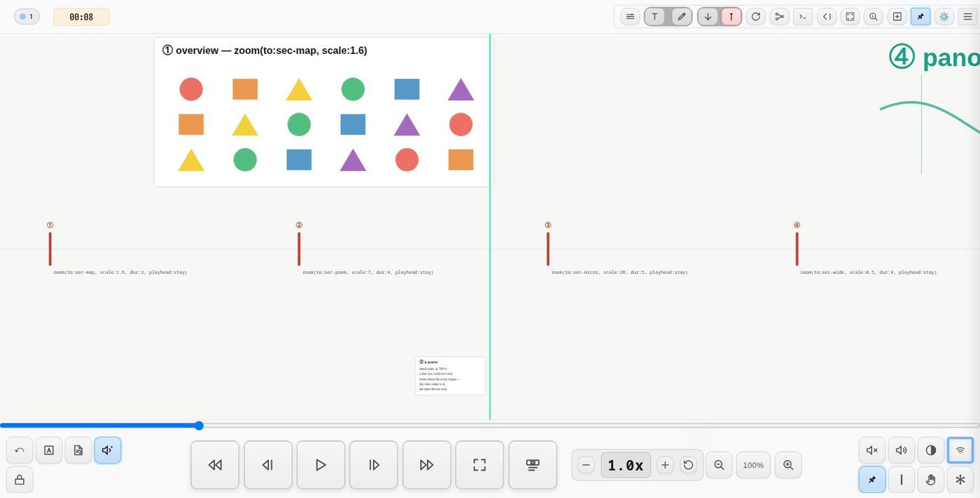Open the hamburger menu in top toolbar
Screen dimensions: 980x498
click(968, 17)
